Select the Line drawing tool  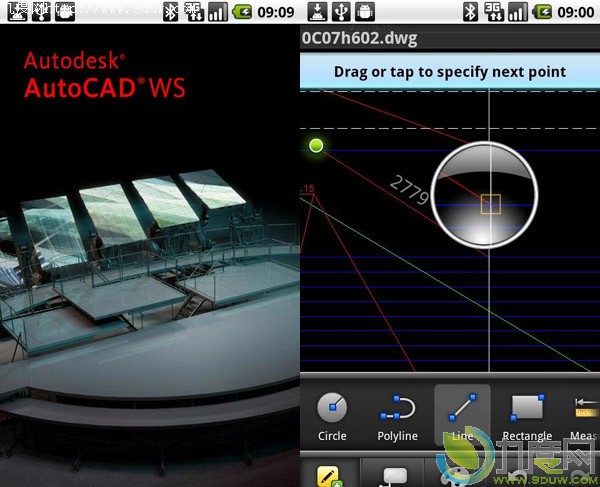coord(462,416)
